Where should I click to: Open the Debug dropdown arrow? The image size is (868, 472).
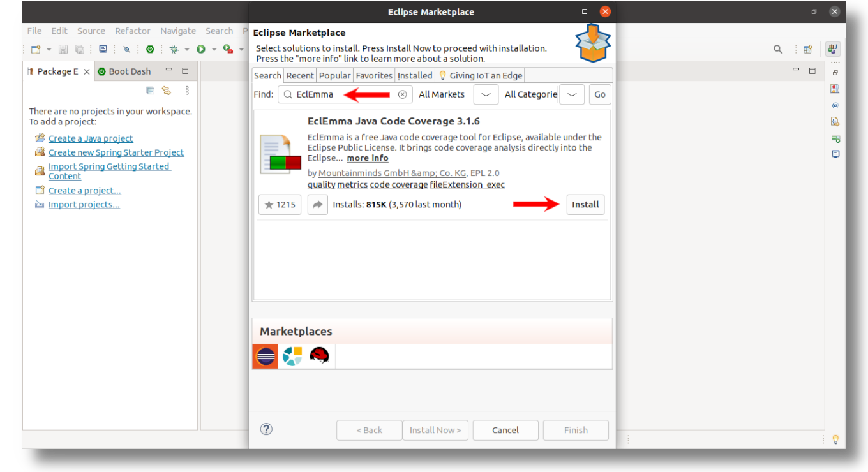pos(186,49)
